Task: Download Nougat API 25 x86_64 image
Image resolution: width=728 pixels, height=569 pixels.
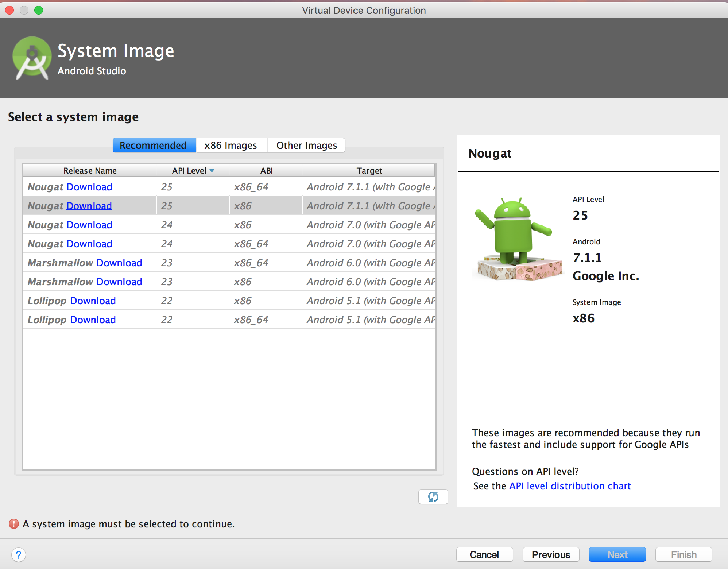Action: (x=89, y=187)
